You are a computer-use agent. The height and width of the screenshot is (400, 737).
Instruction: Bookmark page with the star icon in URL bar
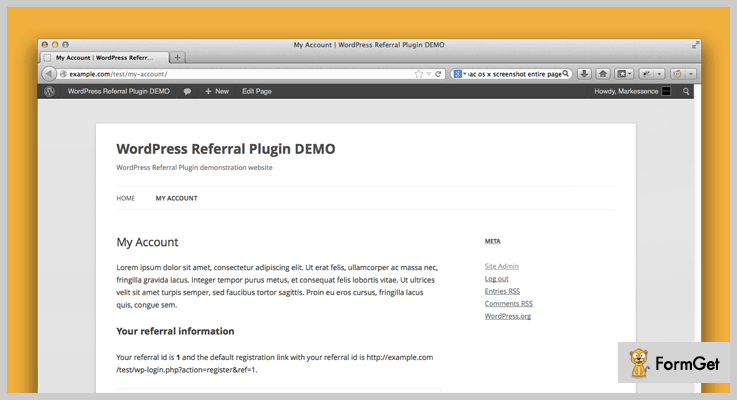[x=418, y=74]
